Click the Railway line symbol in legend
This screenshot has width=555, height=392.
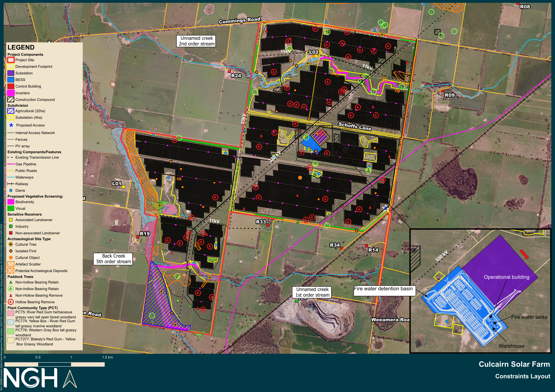(x=11, y=184)
